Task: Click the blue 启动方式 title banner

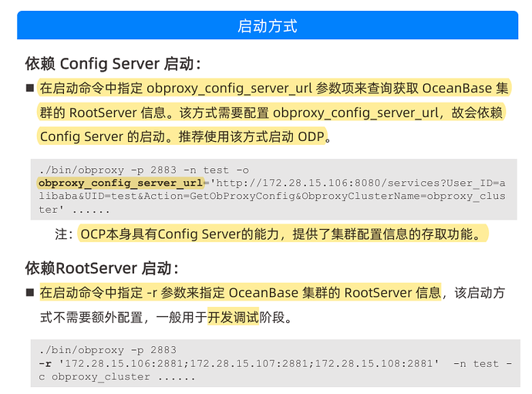Action: [267, 25]
